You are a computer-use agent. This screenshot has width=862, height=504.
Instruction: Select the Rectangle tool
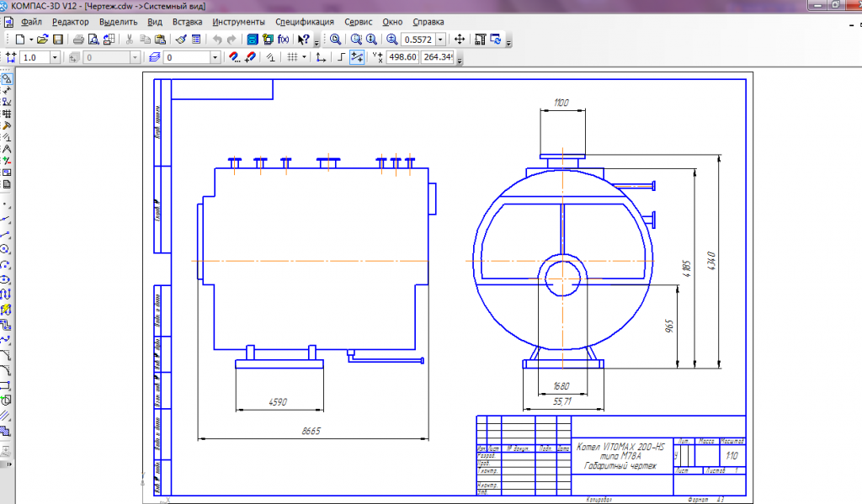6,385
